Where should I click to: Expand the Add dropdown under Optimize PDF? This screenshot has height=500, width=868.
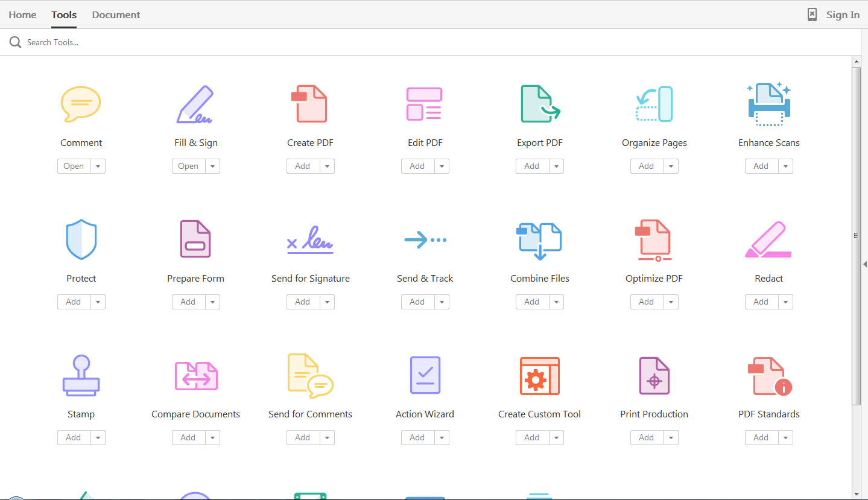click(670, 302)
